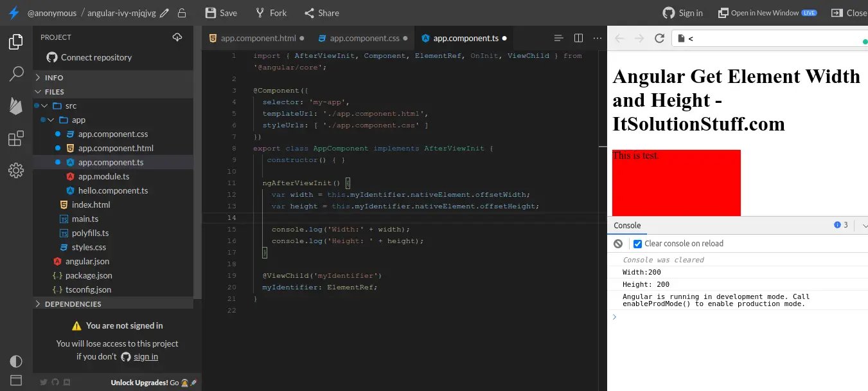Open the Search icon in activity bar
Image resolution: width=868 pixels, height=391 pixels.
(x=16, y=74)
